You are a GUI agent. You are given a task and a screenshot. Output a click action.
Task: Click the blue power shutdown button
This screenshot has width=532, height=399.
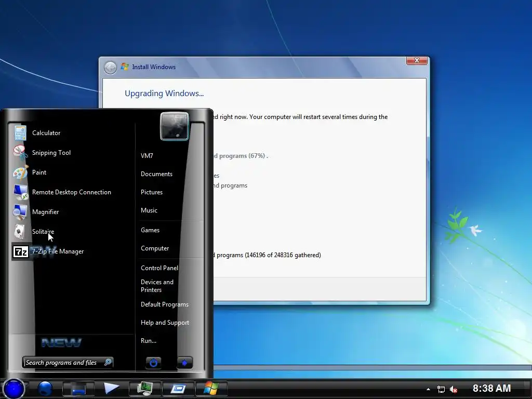153,363
